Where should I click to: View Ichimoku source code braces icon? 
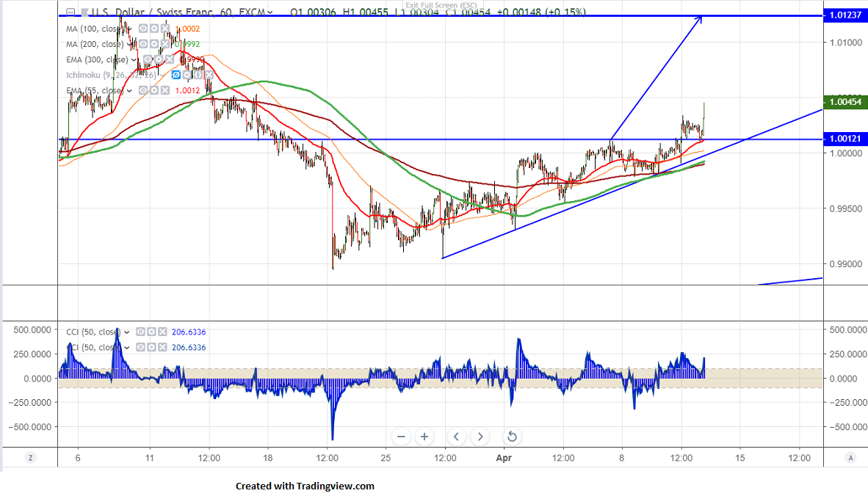click(198, 75)
